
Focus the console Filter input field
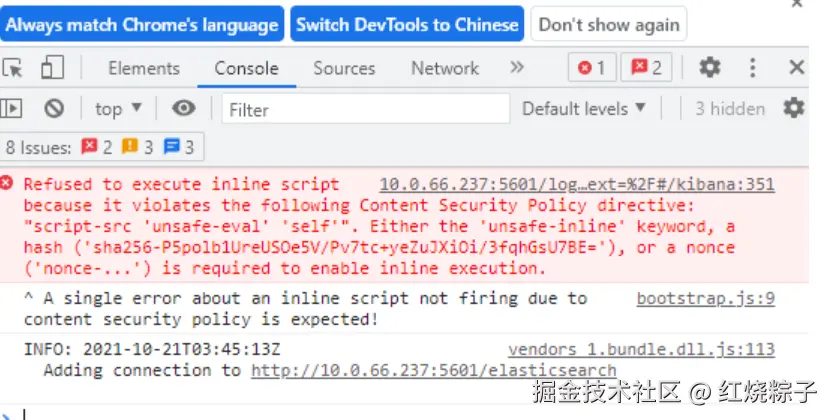tap(366, 109)
